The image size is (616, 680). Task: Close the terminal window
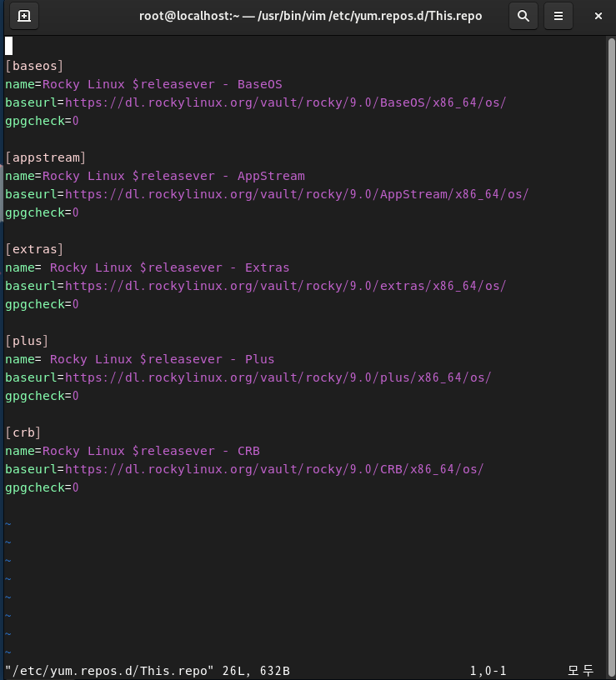coord(598,16)
